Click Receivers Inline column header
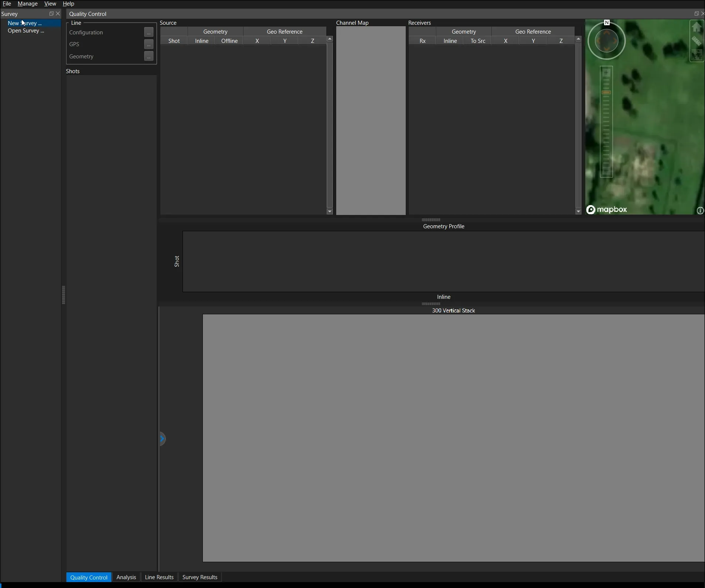Viewport: 705px width, 588px height. click(x=450, y=41)
